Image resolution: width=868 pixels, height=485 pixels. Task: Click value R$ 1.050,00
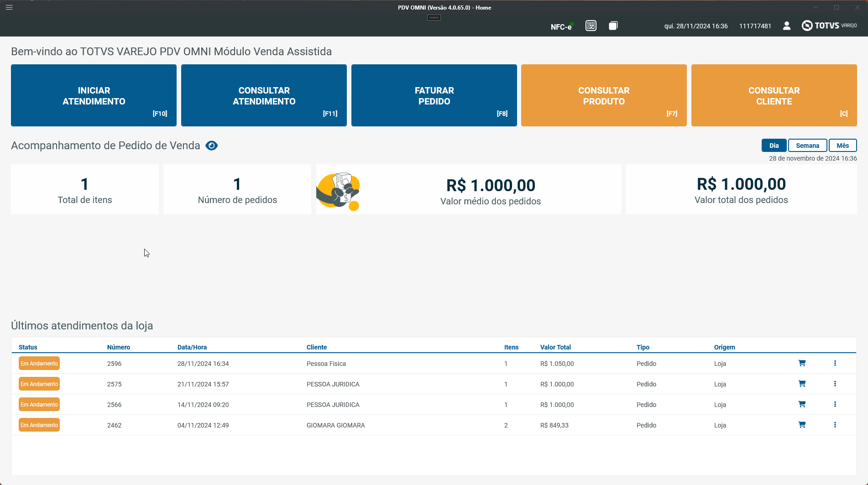(557, 364)
